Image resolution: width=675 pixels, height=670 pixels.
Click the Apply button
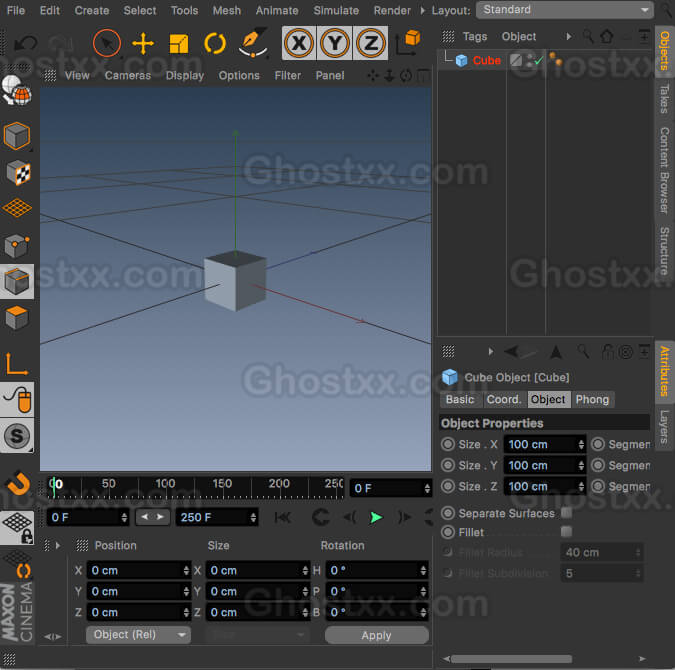point(377,635)
